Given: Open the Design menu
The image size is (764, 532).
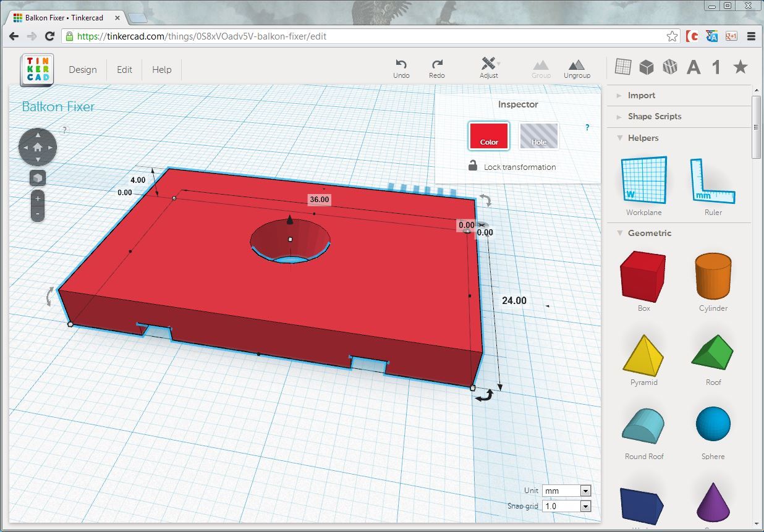Looking at the screenshot, I should click(82, 70).
